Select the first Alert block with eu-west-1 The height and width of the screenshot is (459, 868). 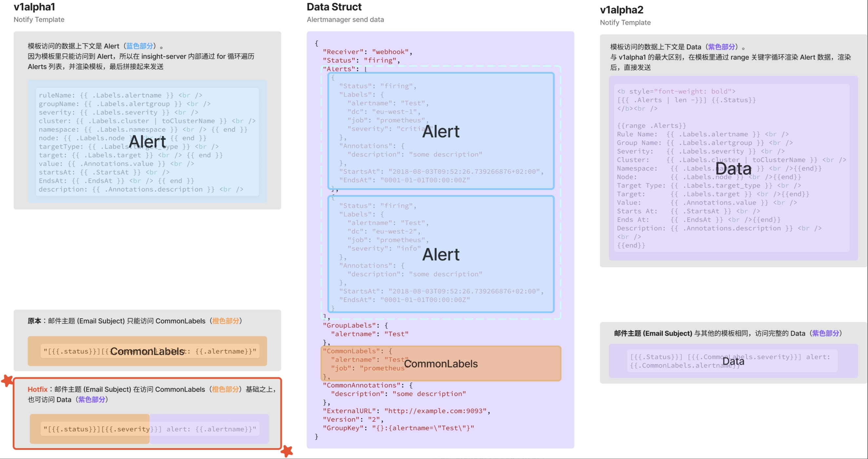click(441, 131)
